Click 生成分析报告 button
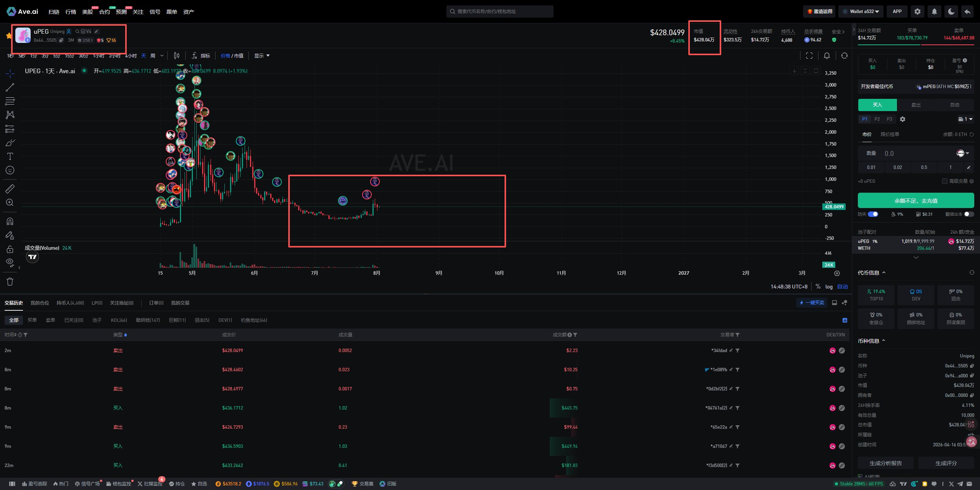980x490 pixels. 885,463
